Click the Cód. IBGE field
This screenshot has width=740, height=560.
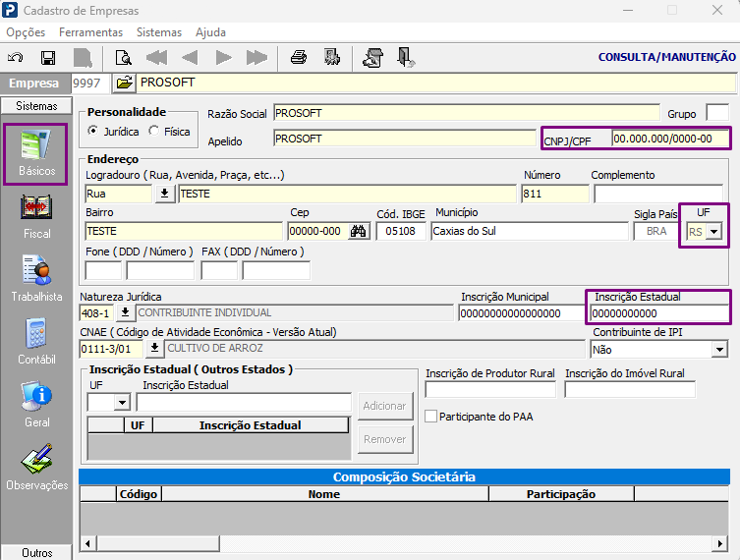pos(401,231)
